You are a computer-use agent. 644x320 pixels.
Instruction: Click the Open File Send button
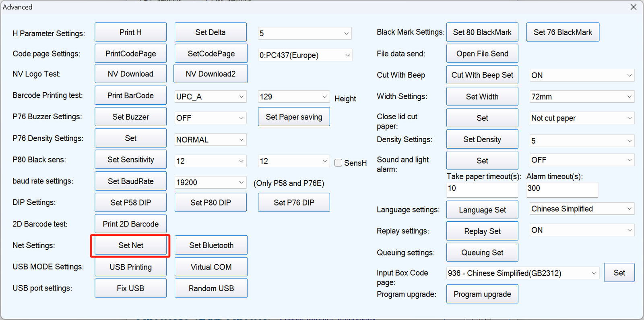(482, 54)
